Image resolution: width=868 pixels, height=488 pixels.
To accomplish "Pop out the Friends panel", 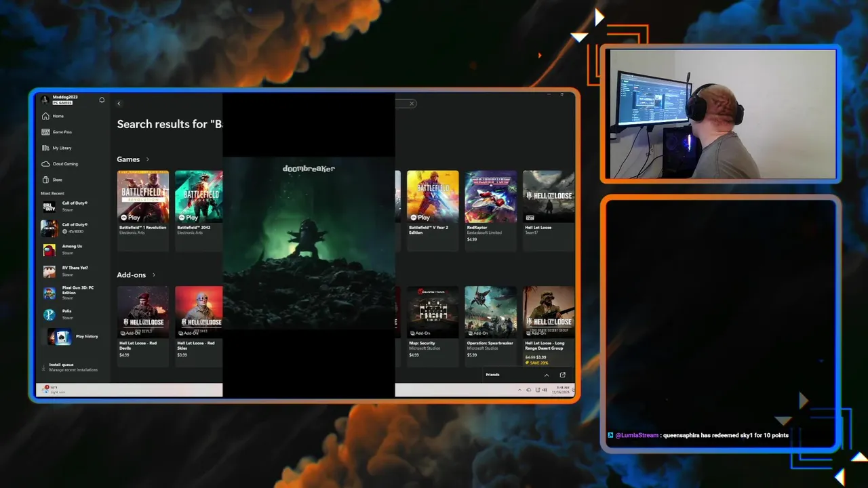I will tap(562, 375).
